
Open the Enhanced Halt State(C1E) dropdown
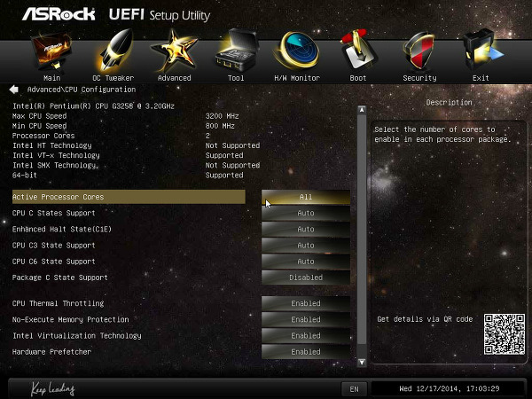point(306,230)
